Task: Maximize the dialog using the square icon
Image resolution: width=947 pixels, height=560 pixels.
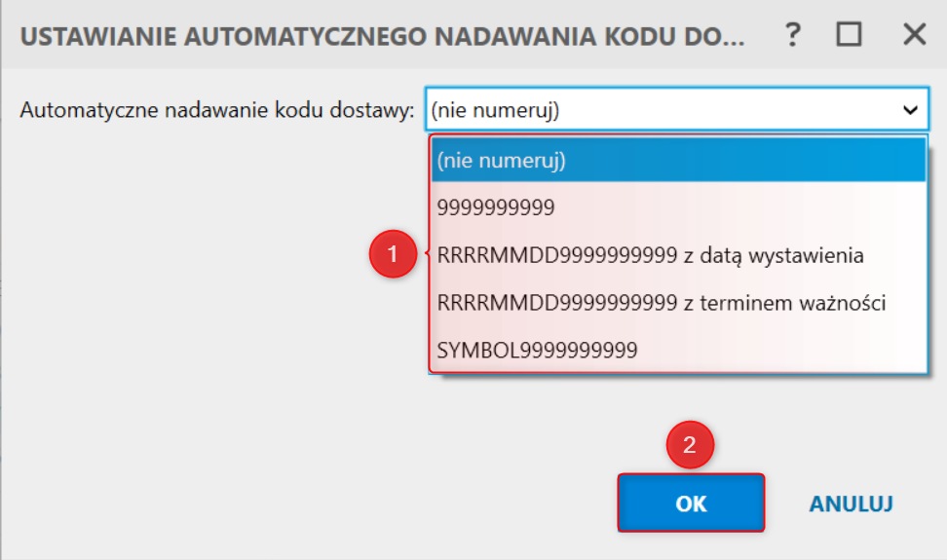Action: click(849, 34)
